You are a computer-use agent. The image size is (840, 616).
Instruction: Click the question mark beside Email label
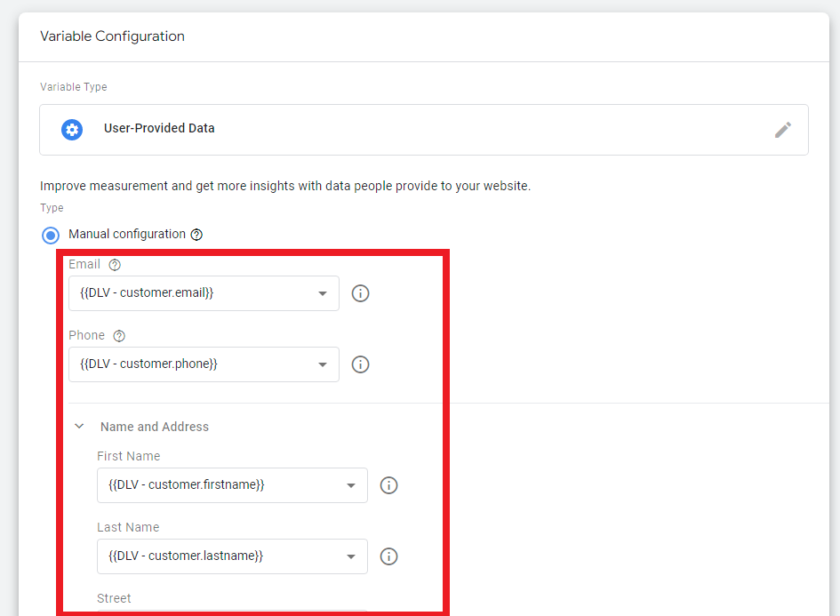[x=115, y=265]
